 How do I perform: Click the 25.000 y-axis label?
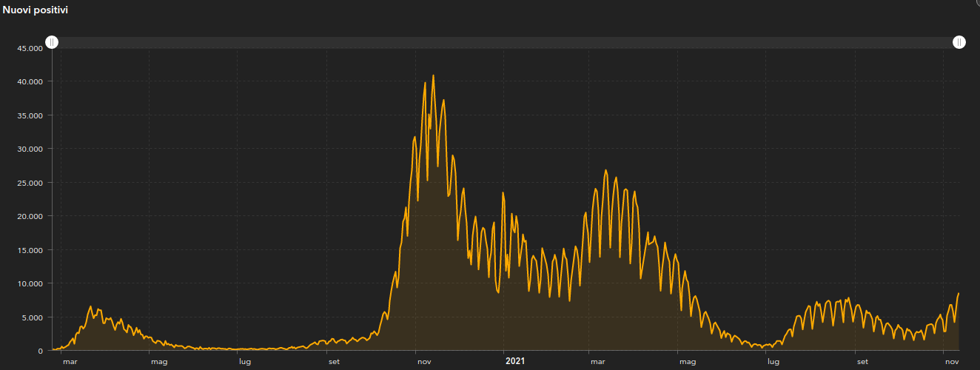30,183
